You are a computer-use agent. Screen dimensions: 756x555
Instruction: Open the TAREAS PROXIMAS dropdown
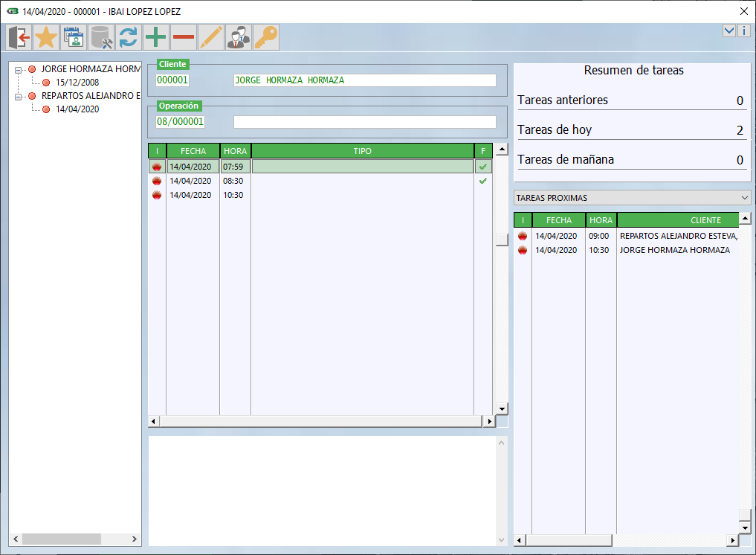(745, 198)
